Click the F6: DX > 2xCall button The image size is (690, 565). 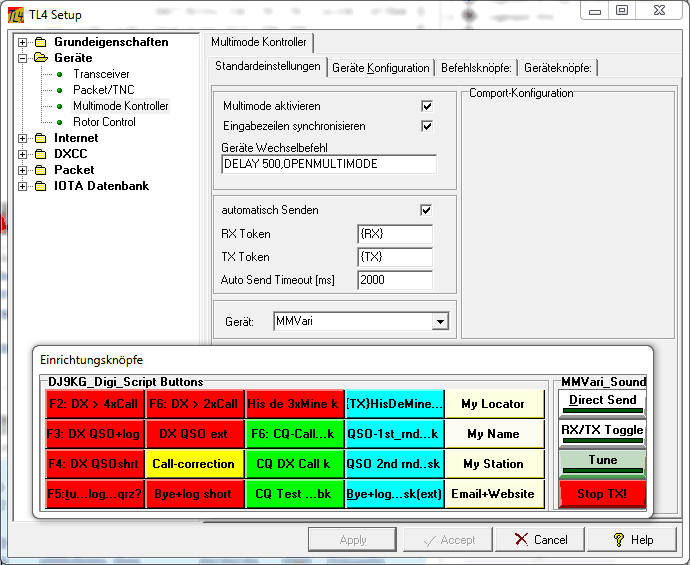195,404
